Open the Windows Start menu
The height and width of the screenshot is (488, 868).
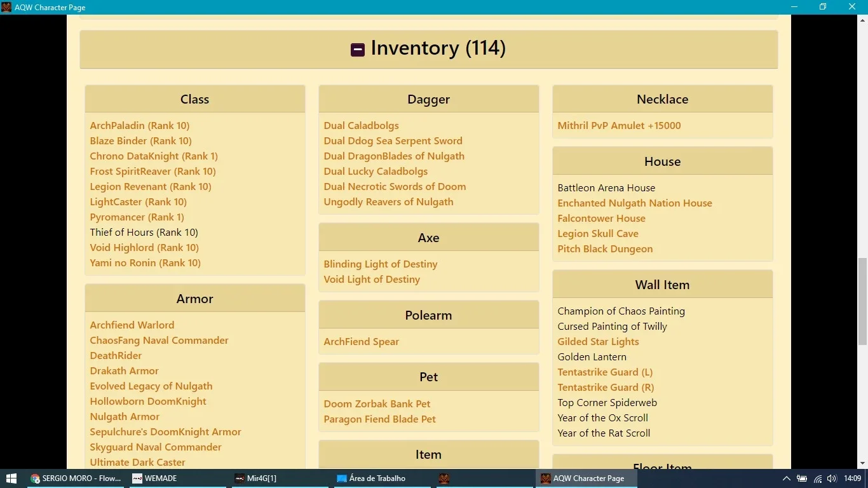pyautogui.click(x=11, y=478)
